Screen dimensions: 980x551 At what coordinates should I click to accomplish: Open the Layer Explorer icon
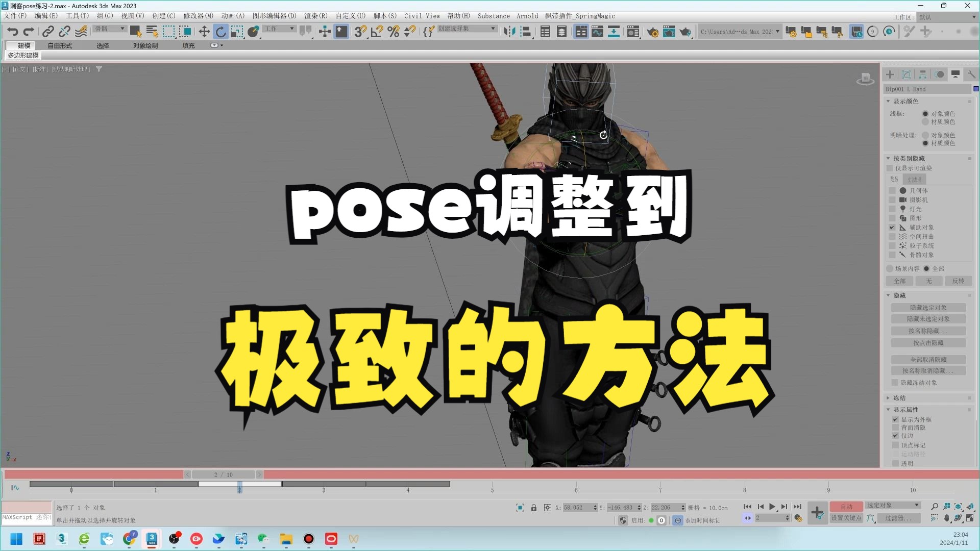[561, 32]
